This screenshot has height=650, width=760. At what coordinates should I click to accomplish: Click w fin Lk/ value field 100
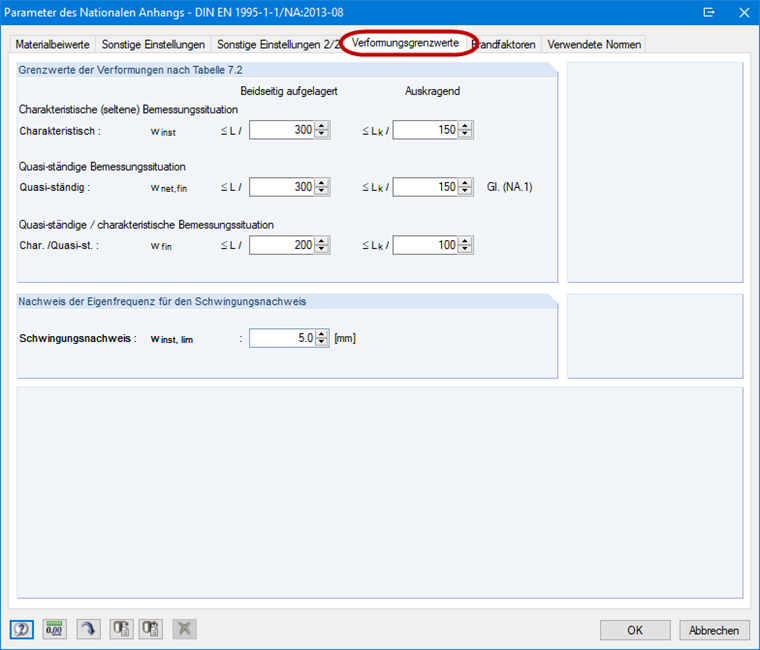pos(426,245)
